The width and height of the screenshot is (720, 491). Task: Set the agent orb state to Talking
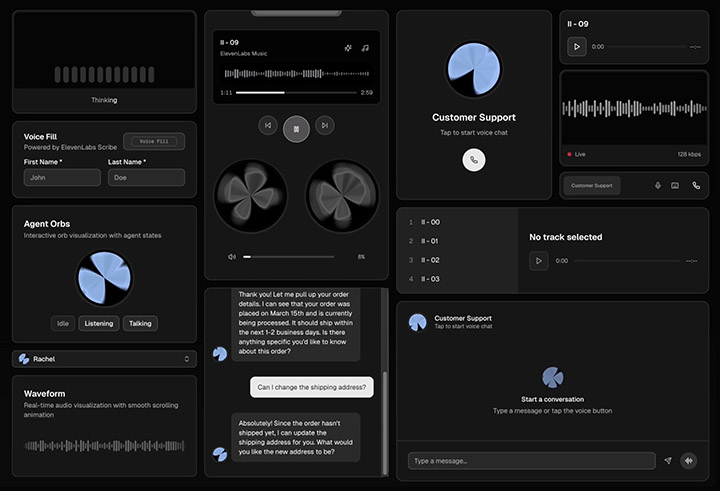tap(140, 323)
